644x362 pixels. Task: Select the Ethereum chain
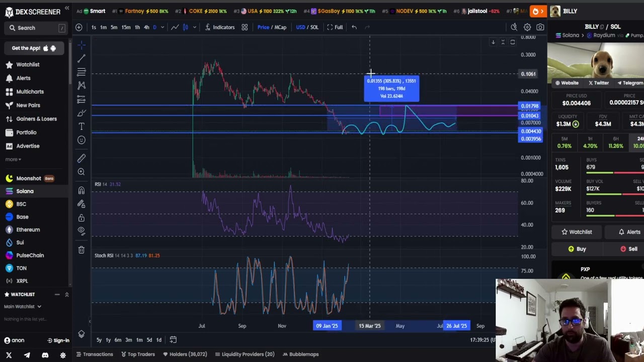point(28,230)
